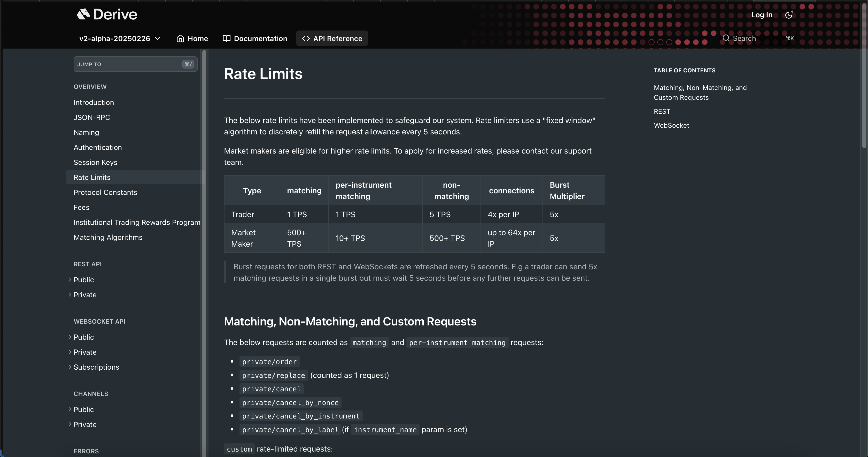
Task: Expand Channels Public chevron
Action: [x=70, y=409]
